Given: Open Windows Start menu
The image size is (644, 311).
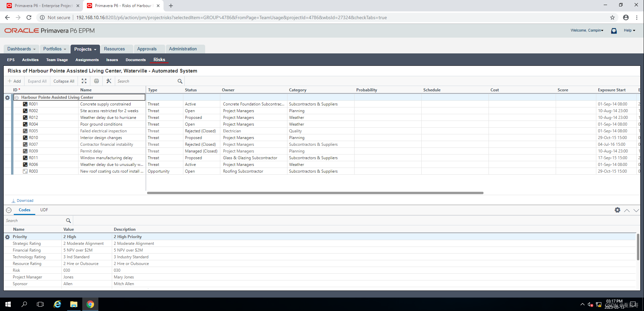Looking at the screenshot, I should click(x=8, y=304).
